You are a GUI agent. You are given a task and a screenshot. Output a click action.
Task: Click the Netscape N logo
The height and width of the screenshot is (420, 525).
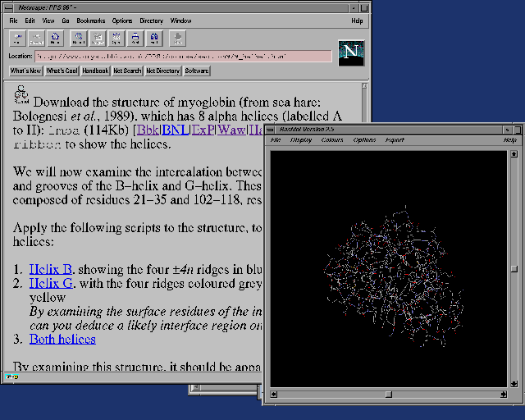[351, 51]
